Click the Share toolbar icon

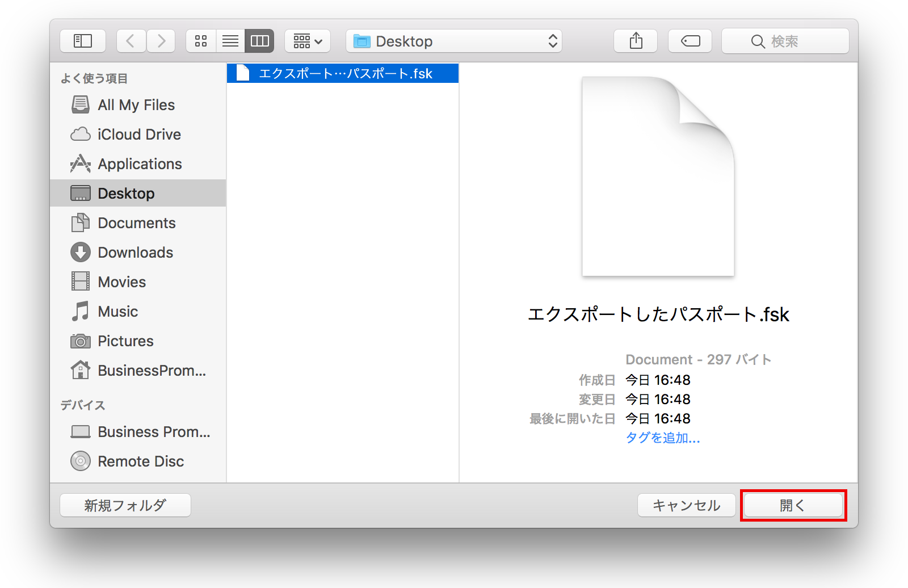[636, 41]
